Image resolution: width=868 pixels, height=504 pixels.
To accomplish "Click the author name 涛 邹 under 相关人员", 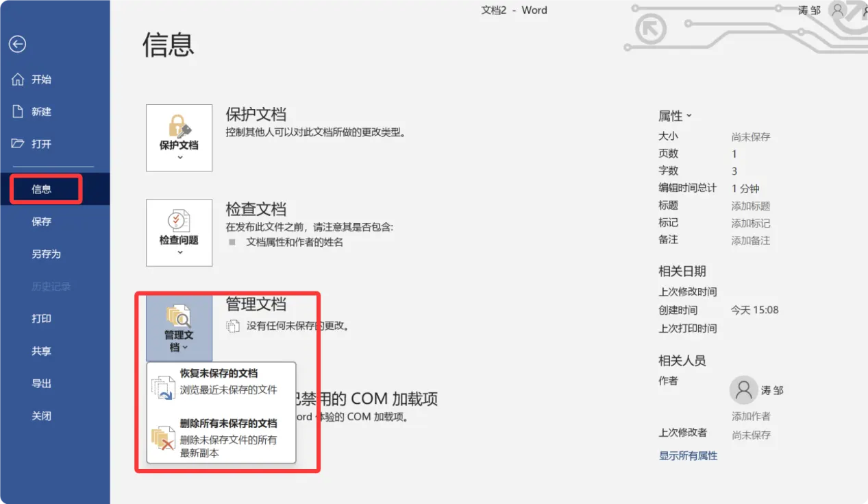I will pos(772,390).
